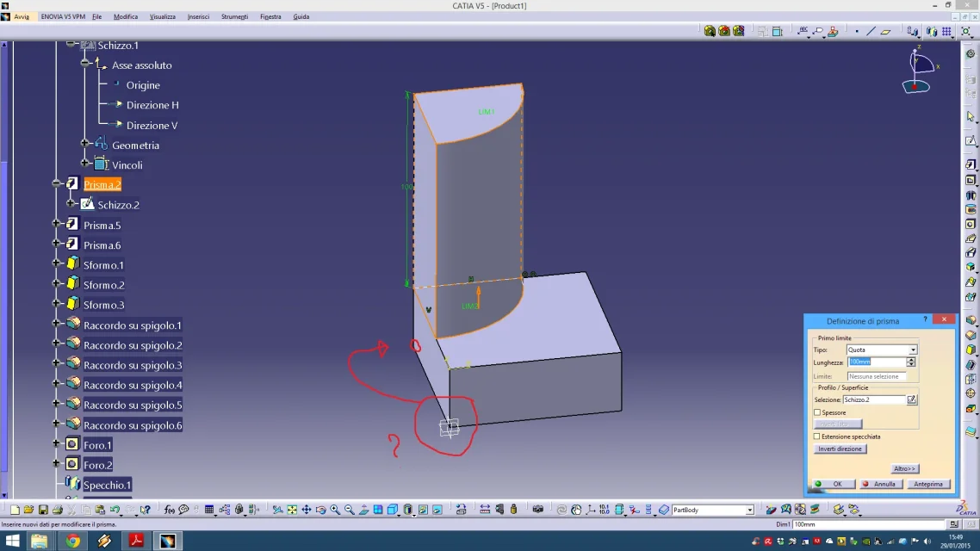Open the Strumenti menu
The width and height of the screenshot is (980, 551).
(234, 17)
